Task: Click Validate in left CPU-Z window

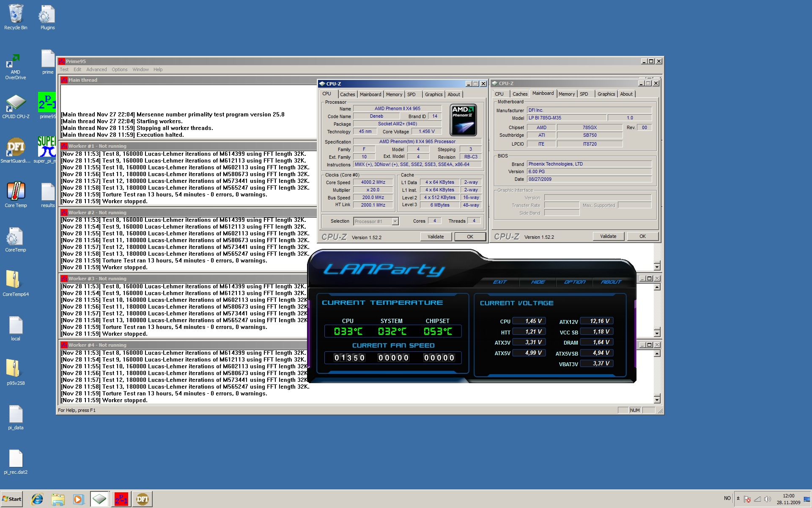Action: pyautogui.click(x=436, y=237)
